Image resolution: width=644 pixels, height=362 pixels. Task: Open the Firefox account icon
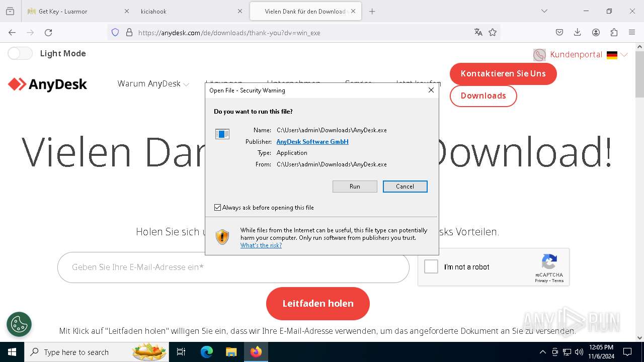point(596,32)
